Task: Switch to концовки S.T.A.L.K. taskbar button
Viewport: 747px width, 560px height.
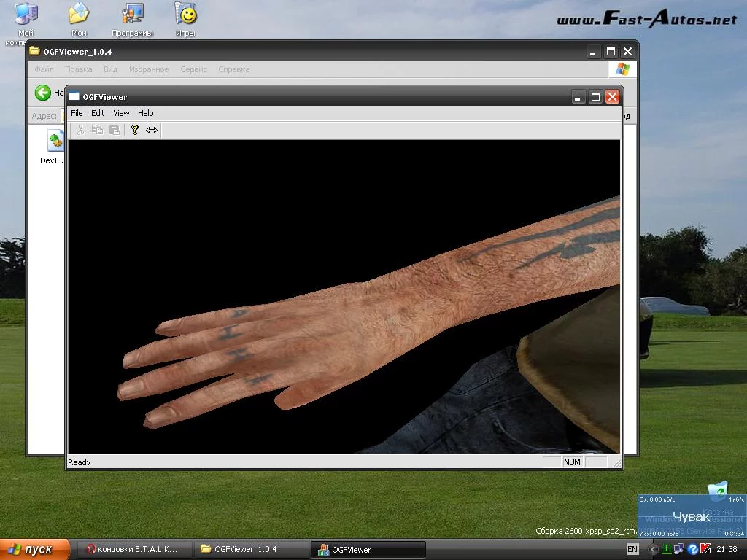Action: [134, 550]
